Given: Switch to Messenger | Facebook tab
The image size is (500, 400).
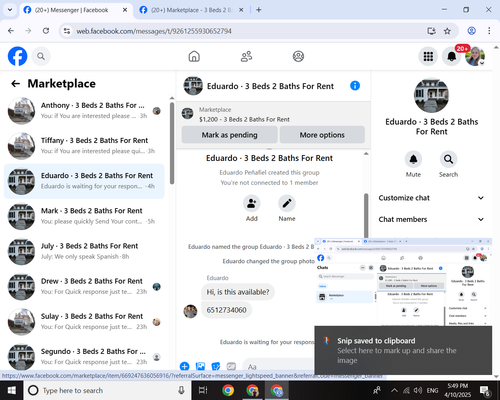Looking at the screenshot, I should pyautogui.click(x=76, y=10).
